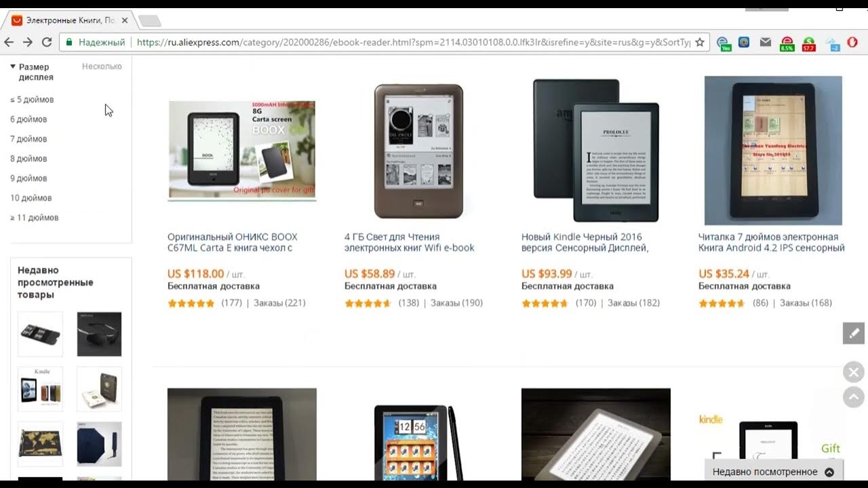The height and width of the screenshot is (488, 868).
Task: Click the pencil edit floating icon
Action: 854,333
